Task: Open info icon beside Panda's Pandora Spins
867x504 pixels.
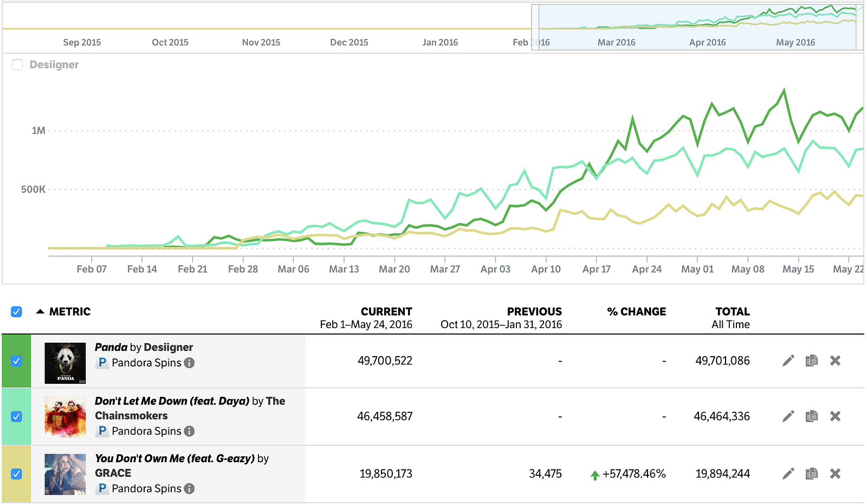Action: pyautogui.click(x=189, y=363)
